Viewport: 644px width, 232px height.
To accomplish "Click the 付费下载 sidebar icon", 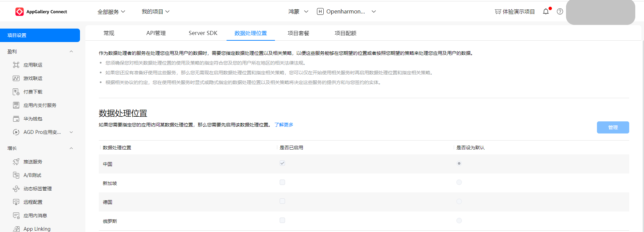I will pyautogui.click(x=16, y=92).
